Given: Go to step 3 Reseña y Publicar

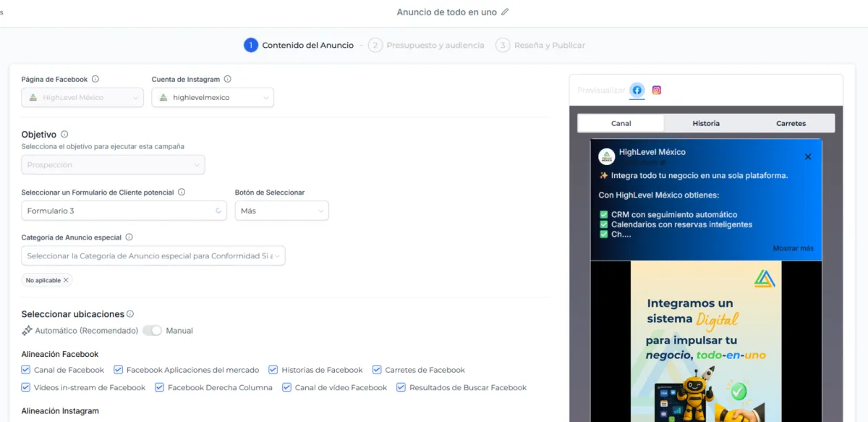Looking at the screenshot, I should point(540,45).
